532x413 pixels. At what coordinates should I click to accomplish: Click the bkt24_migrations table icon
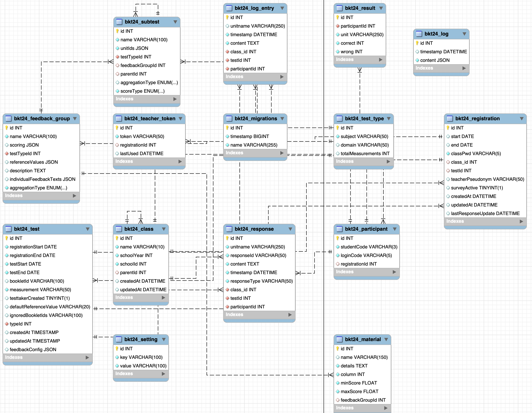coord(229,119)
